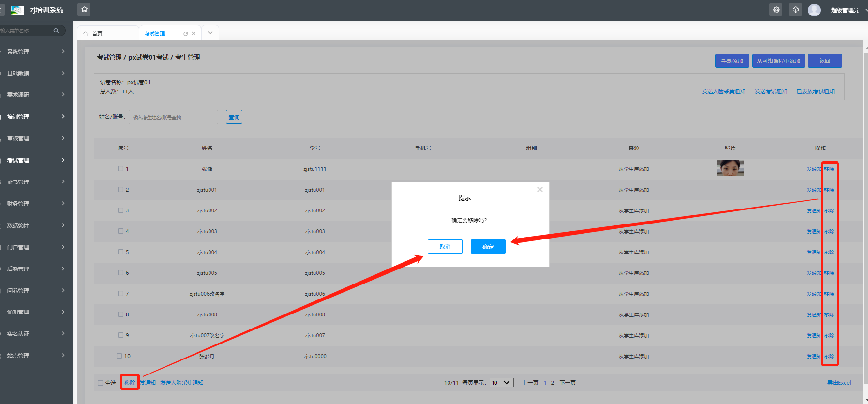Go to 上一页 previous page

pyautogui.click(x=530, y=383)
